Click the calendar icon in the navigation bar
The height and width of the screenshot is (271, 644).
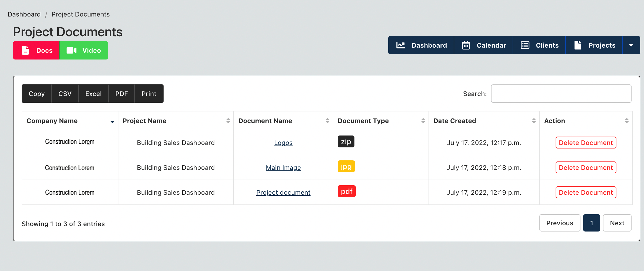(466, 45)
